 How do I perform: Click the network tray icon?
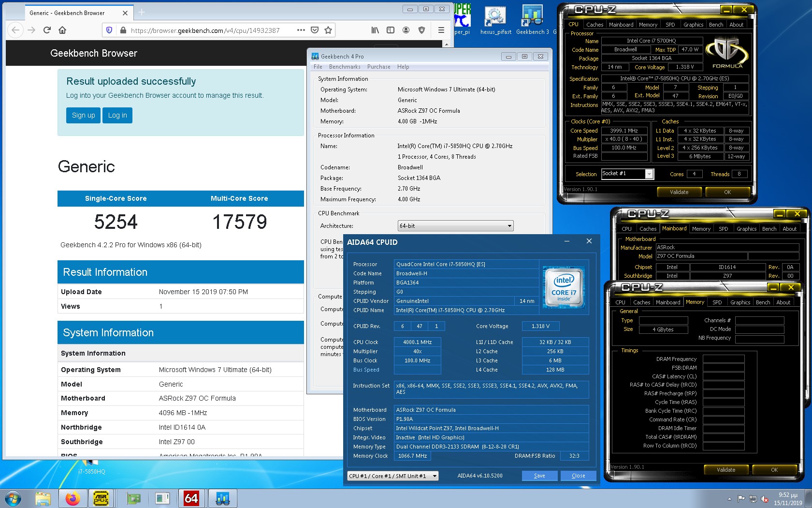[753, 499]
